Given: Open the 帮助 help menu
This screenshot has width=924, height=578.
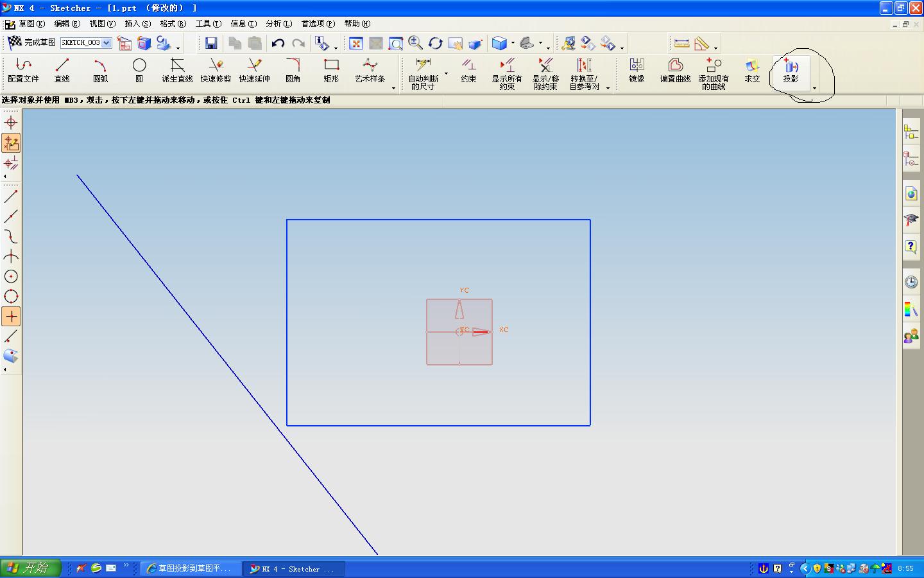Looking at the screenshot, I should click(x=357, y=24).
